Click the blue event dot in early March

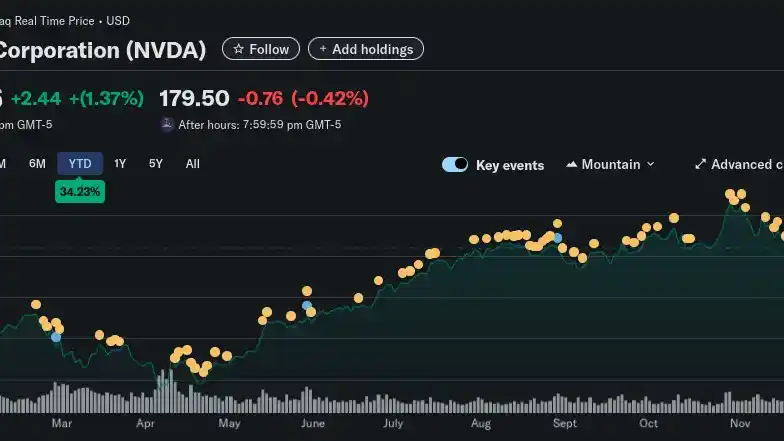tap(56, 337)
